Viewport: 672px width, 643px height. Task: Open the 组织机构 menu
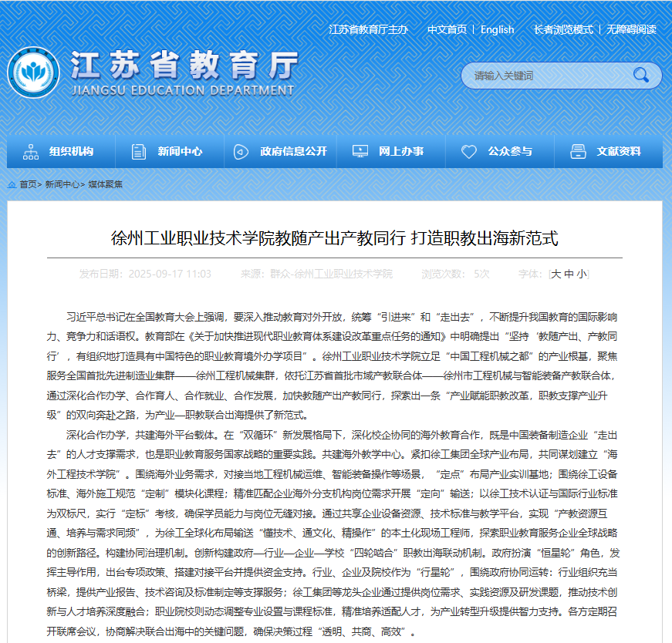click(61, 152)
